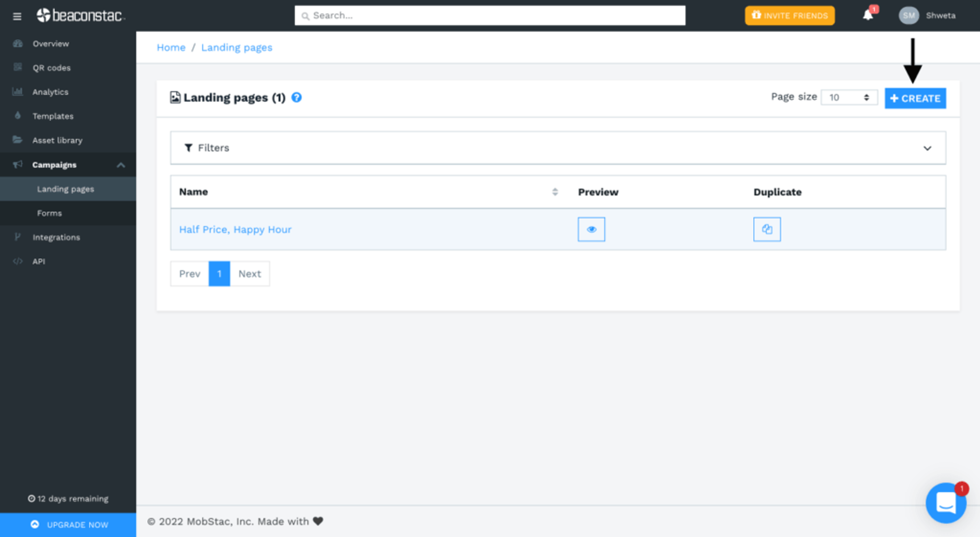Preview Half Price, Happy Hour with eye icon
The width and height of the screenshot is (980, 537).
click(x=591, y=229)
